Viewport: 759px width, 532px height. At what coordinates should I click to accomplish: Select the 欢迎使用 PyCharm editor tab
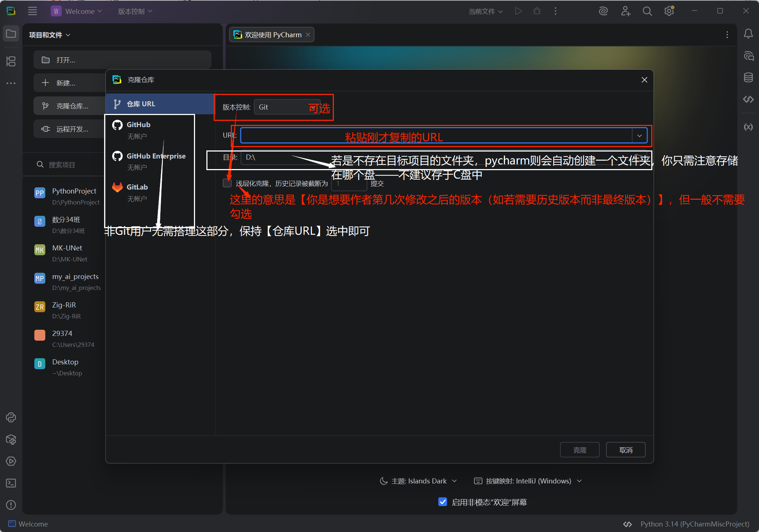(x=271, y=35)
